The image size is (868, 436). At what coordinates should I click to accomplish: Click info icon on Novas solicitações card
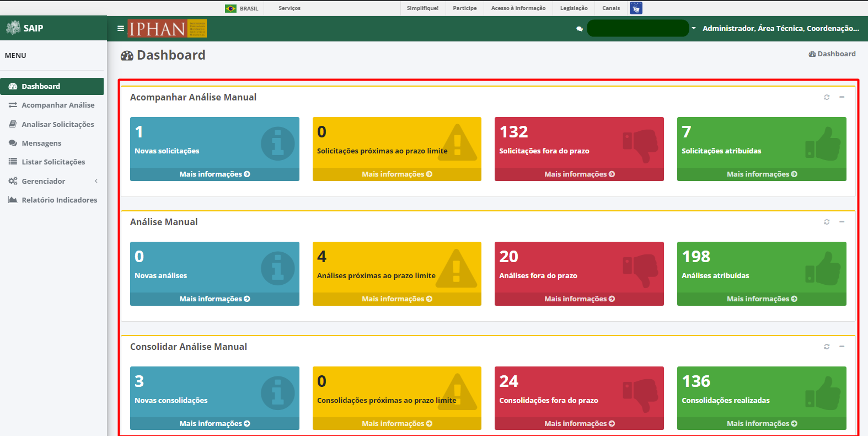pos(278,143)
